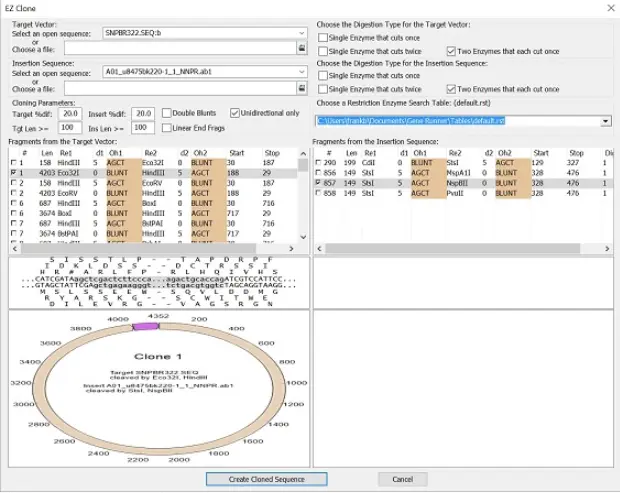
Task: Expand the insertion sequence open sequence dropdown
Action: click(301, 73)
